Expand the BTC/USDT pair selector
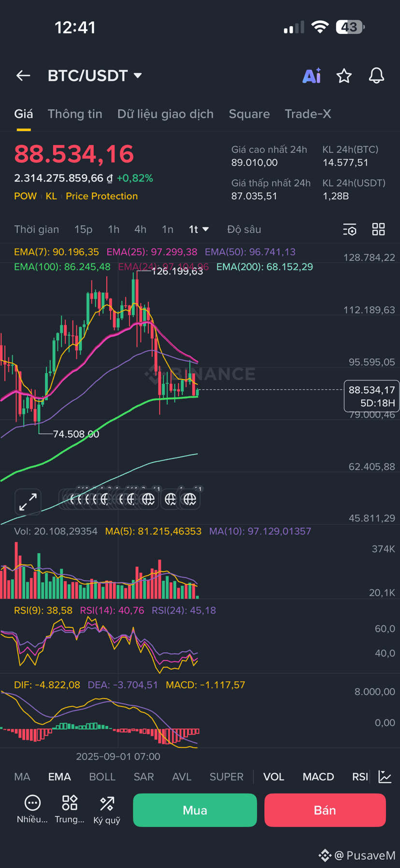This screenshot has width=400, height=868. (x=95, y=75)
